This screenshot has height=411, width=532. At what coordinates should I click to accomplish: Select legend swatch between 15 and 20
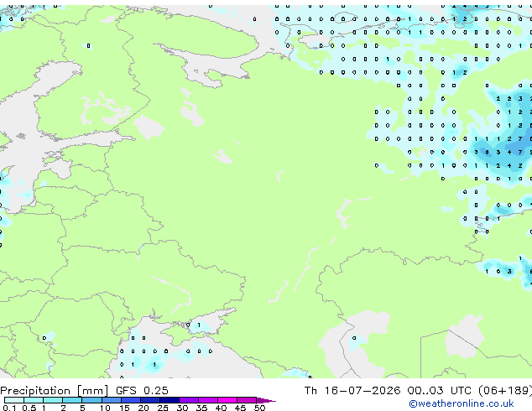pos(131,400)
